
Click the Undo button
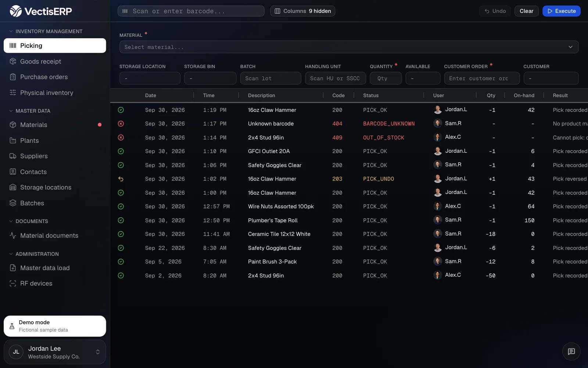tap(495, 11)
